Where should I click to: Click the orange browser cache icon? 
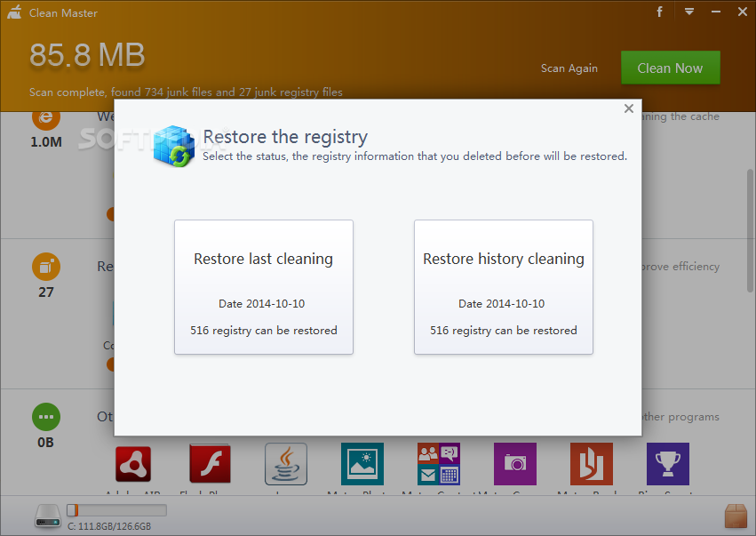[x=46, y=120]
